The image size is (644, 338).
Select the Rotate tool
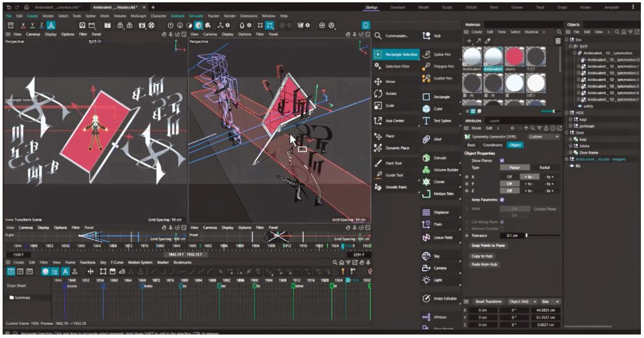390,94
